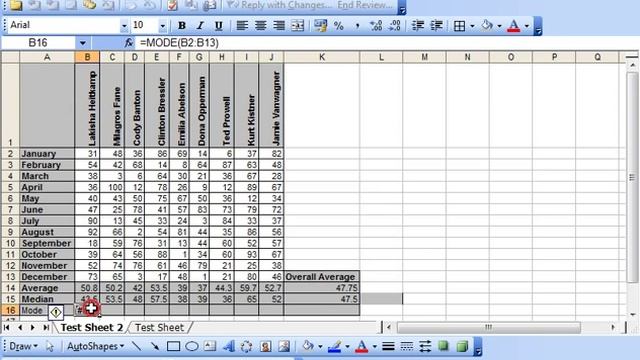The width and height of the screenshot is (640, 360).
Task: Open the Drawing toolbar Font Color arrow
Action: pos(374,347)
